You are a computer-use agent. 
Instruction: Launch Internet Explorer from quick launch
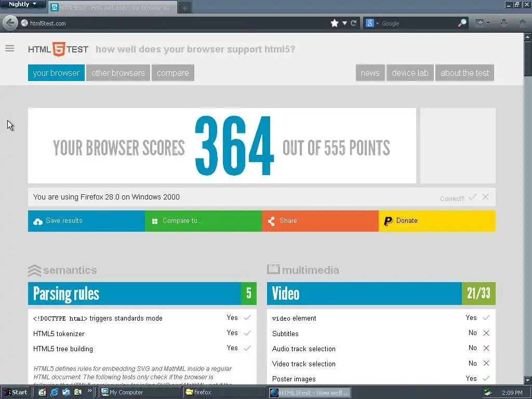[x=54, y=392]
